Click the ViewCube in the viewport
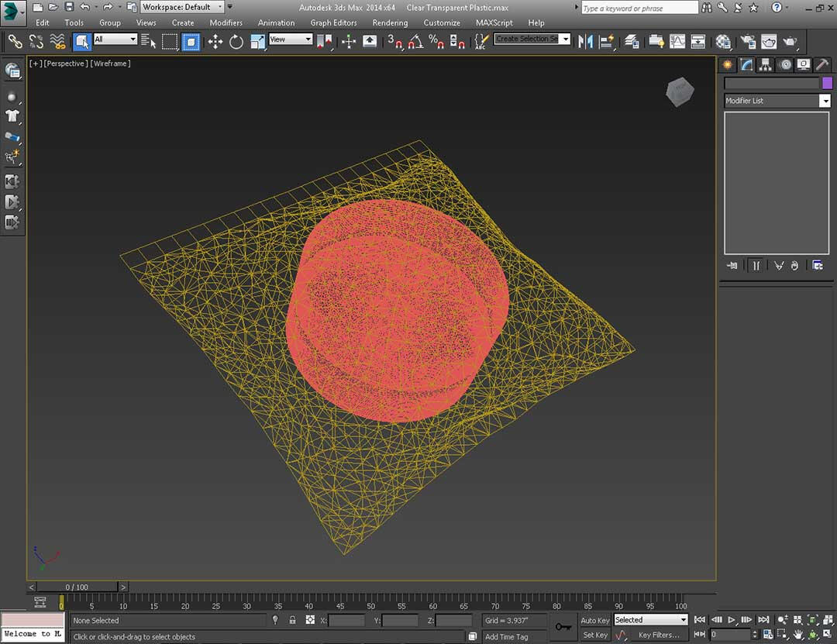837x644 pixels. 679,92
